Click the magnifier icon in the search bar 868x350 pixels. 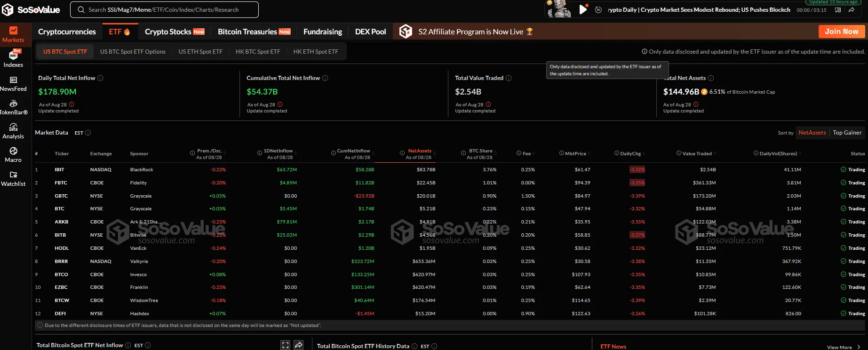pos(81,9)
